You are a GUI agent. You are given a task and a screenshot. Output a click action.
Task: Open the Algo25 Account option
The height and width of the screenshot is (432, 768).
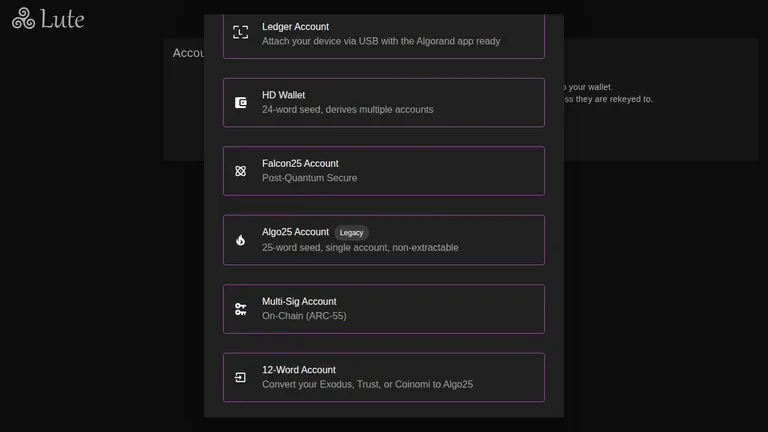coord(384,240)
